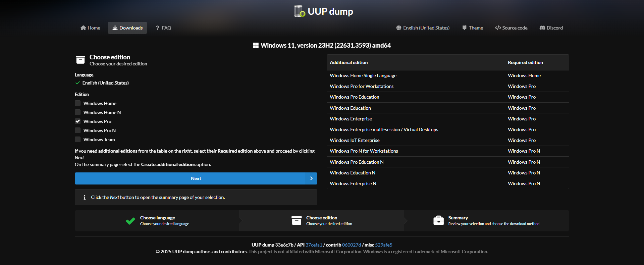
Task: Click the UUP dump site title
Action: 330,11
